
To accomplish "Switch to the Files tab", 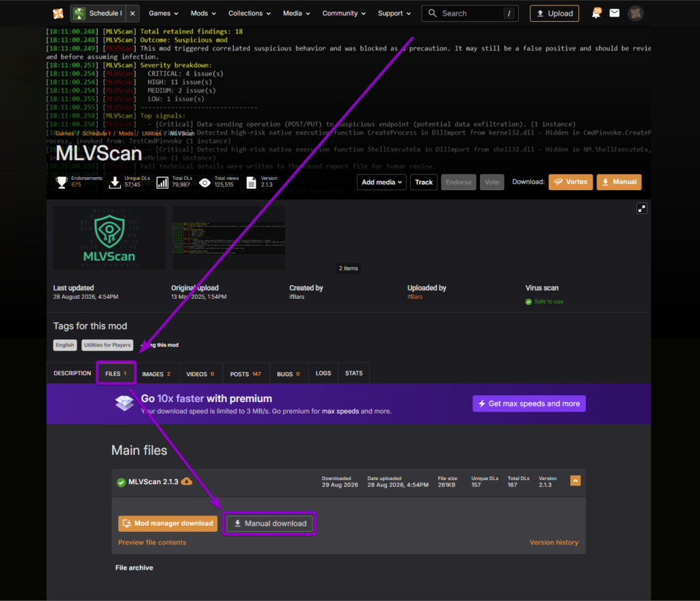I will click(116, 373).
